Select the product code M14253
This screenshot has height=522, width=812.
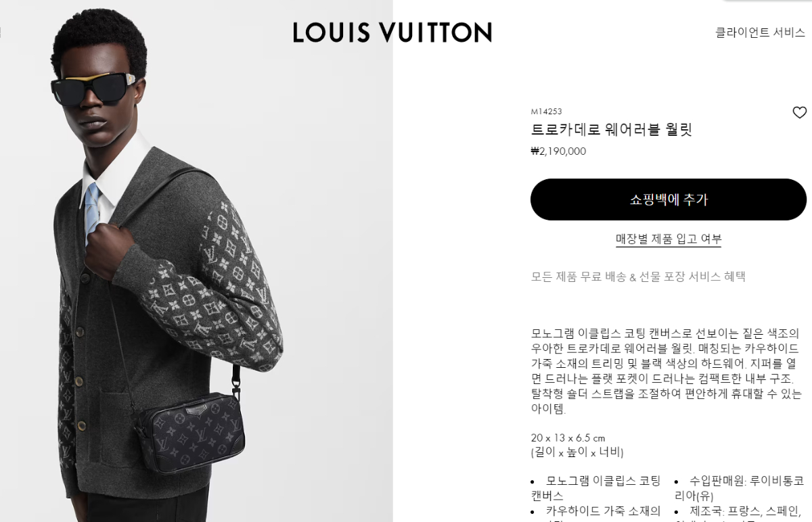[x=546, y=112]
